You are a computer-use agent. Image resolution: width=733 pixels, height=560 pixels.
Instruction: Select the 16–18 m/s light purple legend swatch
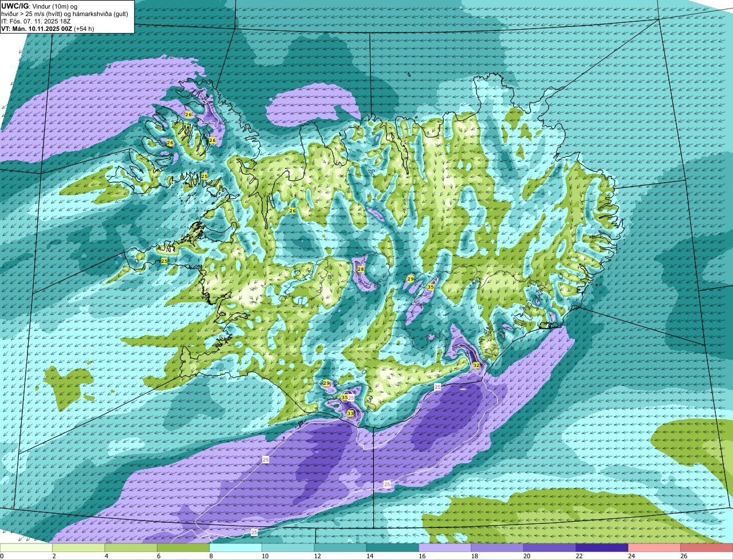[x=446, y=548]
